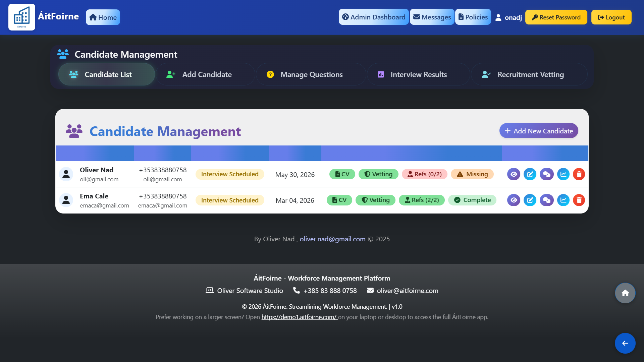View Ema Cale's candidate details (eye icon)

click(x=514, y=200)
